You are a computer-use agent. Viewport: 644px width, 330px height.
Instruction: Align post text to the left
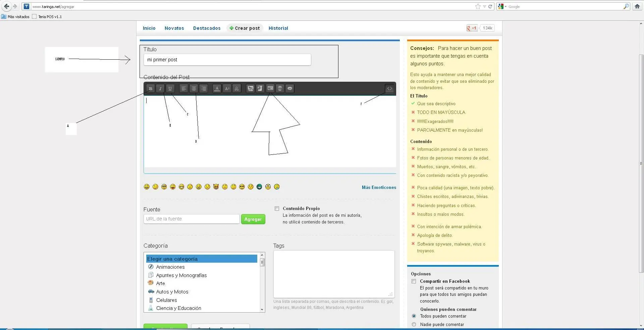(184, 89)
